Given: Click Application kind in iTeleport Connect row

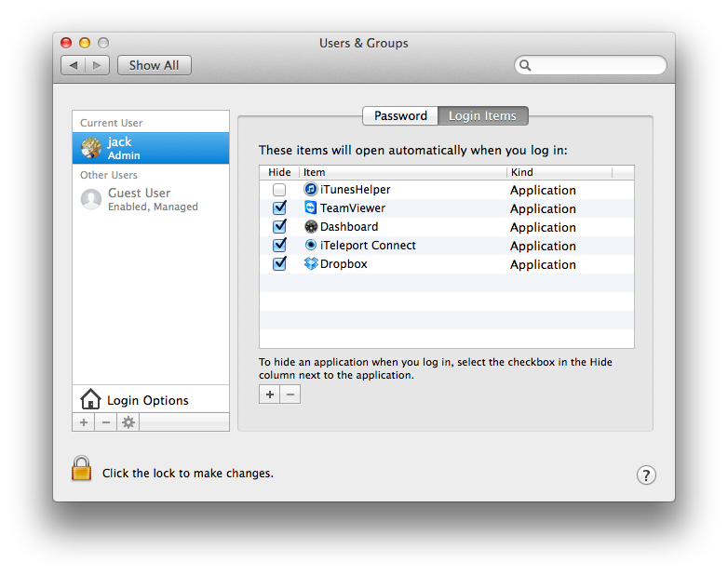Looking at the screenshot, I should [543, 246].
